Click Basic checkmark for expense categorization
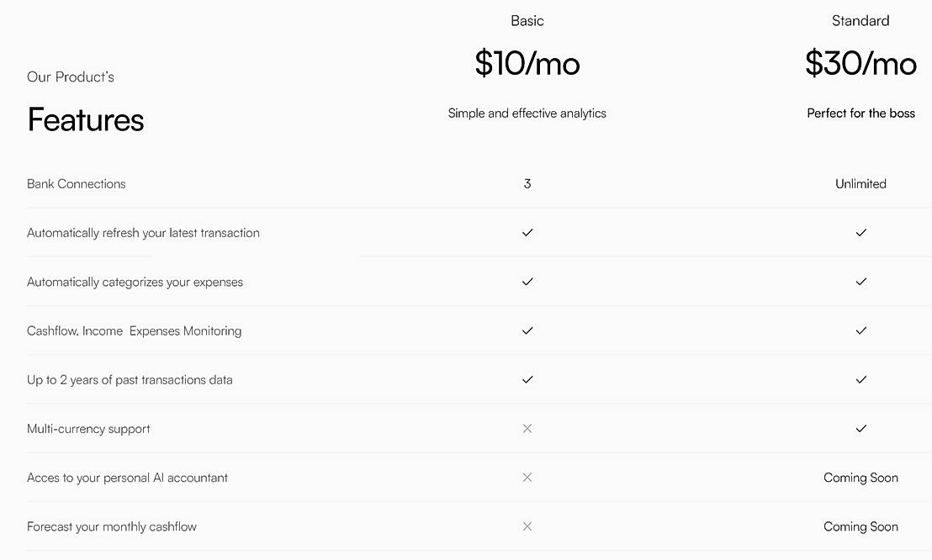 click(x=527, y=282)
